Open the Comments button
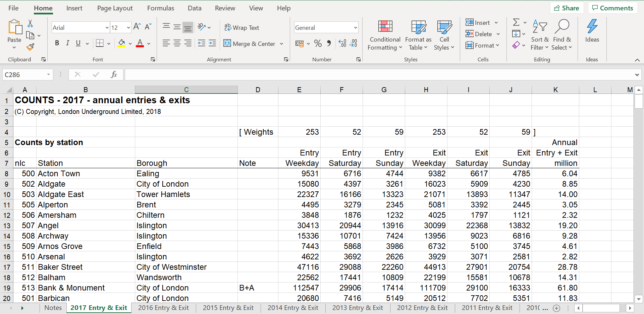Viewport: 644px width, 314px height. pos(612,8)
